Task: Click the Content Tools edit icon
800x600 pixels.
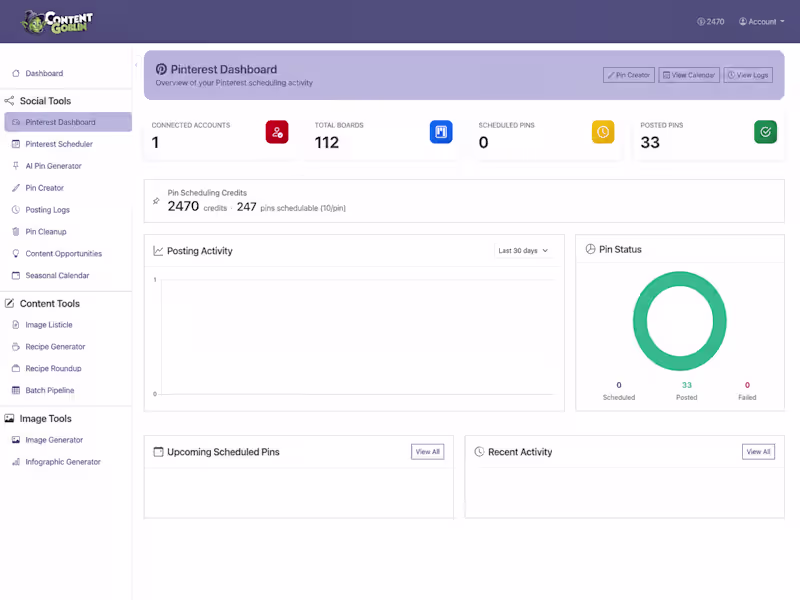Action: 9,303
